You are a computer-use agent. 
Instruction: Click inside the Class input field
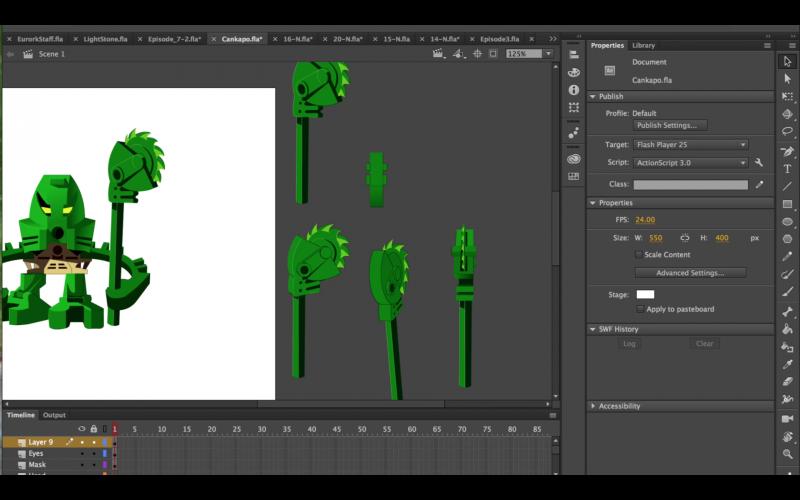click(x=691, y=185)
